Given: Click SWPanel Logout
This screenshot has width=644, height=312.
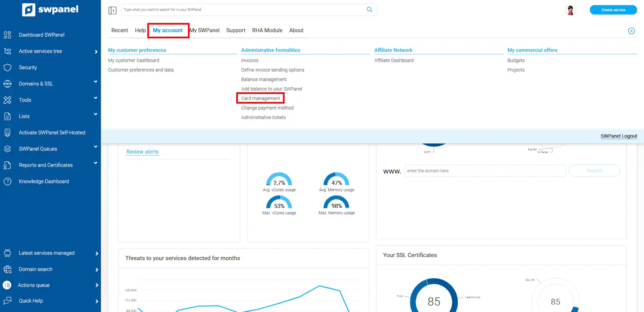Looking at the screenshot, I should (619, 136).
